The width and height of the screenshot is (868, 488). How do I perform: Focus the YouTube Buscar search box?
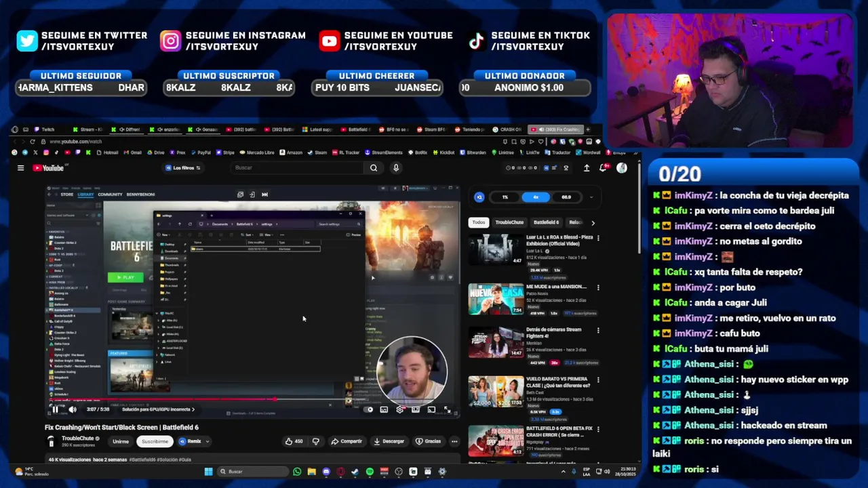pos(296,168)
